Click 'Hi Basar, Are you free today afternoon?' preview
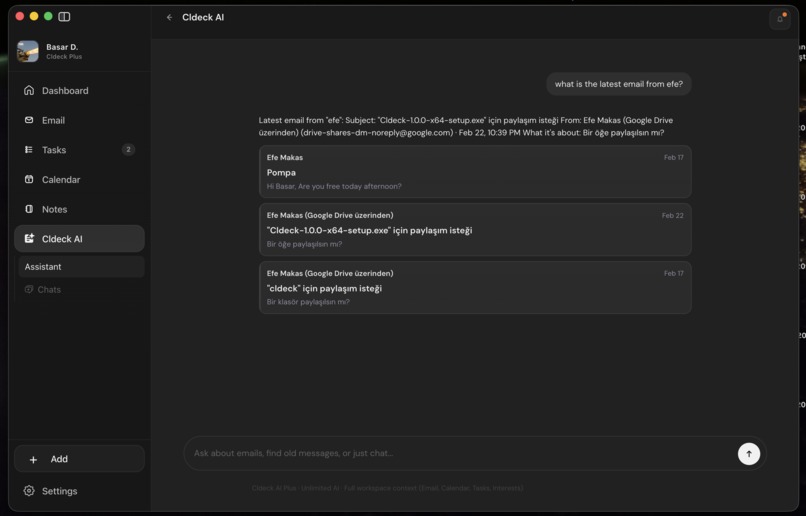This screenshot has height=516, width=806. click(x=334, y=186)
